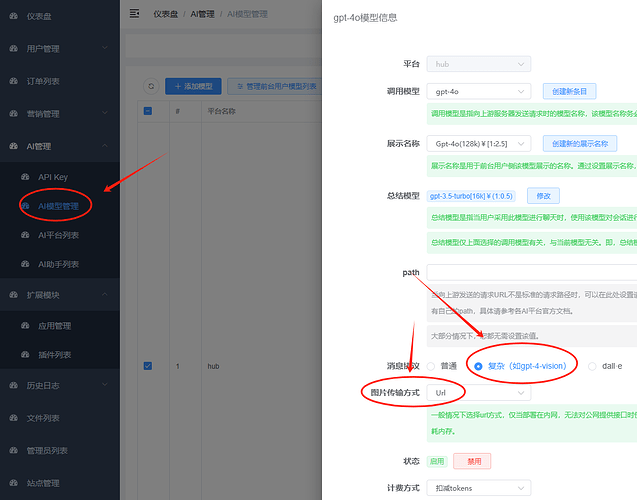Open the 计费方式 扣减tokens dropdown
This screenshot has height=500, width=637.
[x=479, y=488]
